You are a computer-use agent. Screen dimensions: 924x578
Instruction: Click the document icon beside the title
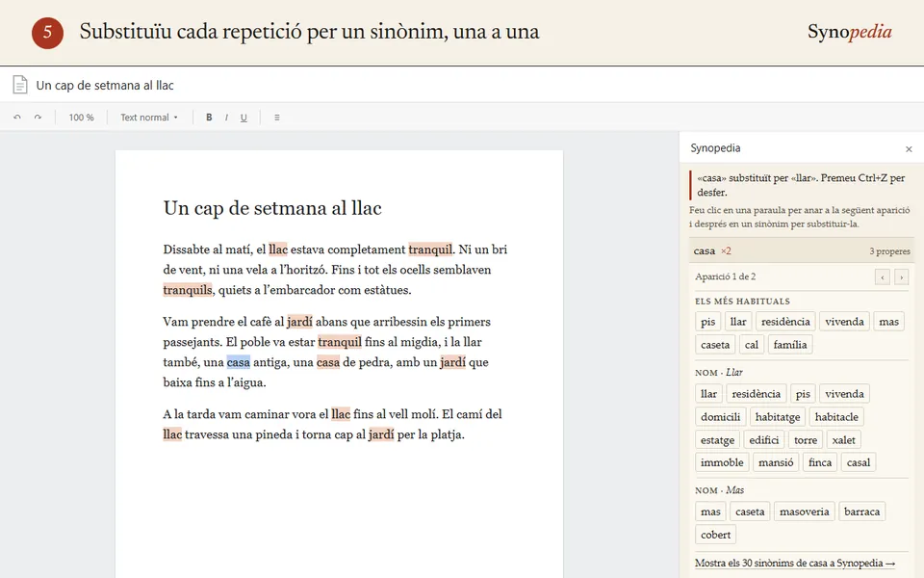click(20, 85)
